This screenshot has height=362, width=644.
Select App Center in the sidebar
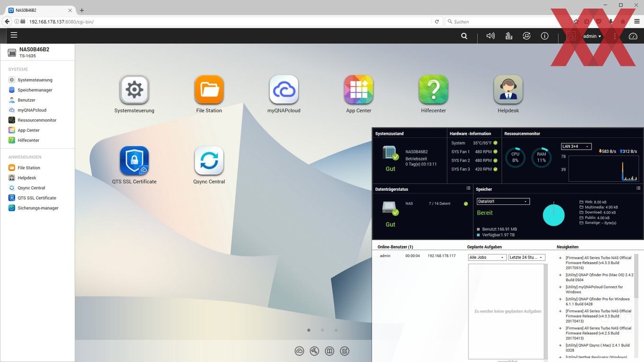click(x=28, y=130)
